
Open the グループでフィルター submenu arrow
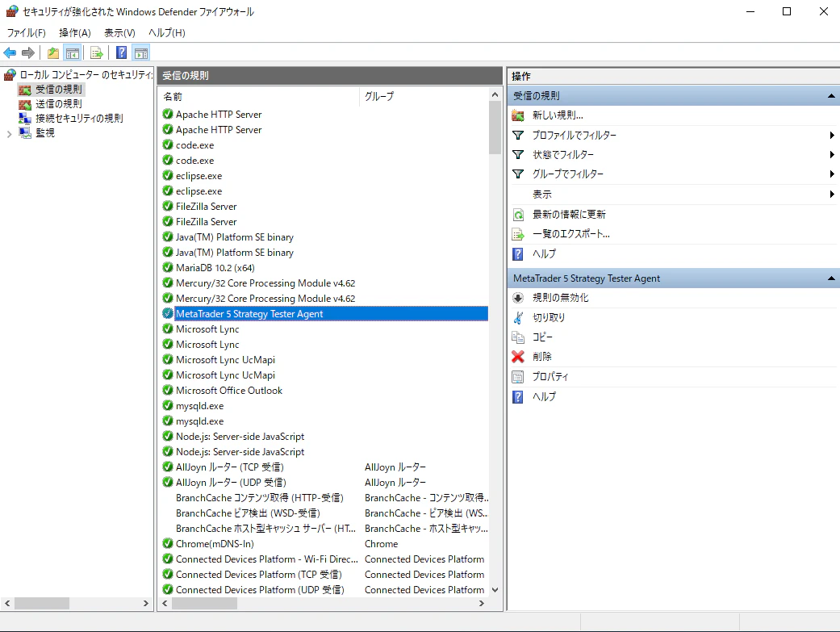tap(832, 174)
